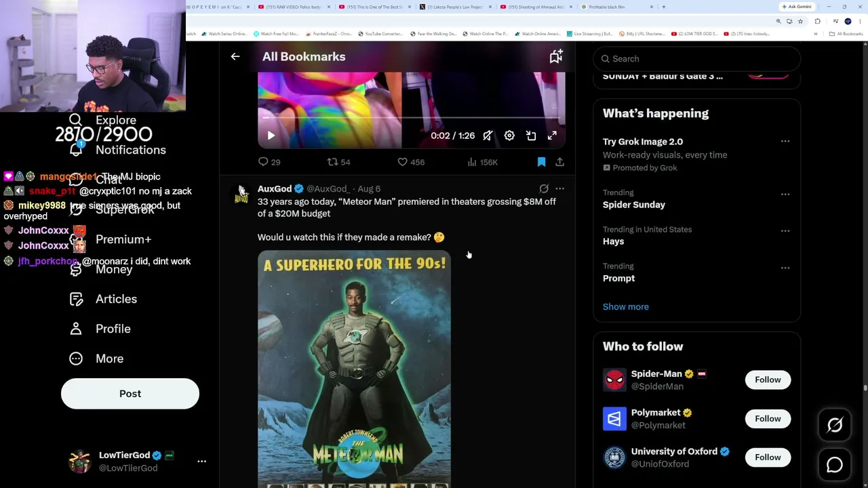Open the three-dot menu on AuxGod's post
868x488 pixels.
[x=559, y=189]
